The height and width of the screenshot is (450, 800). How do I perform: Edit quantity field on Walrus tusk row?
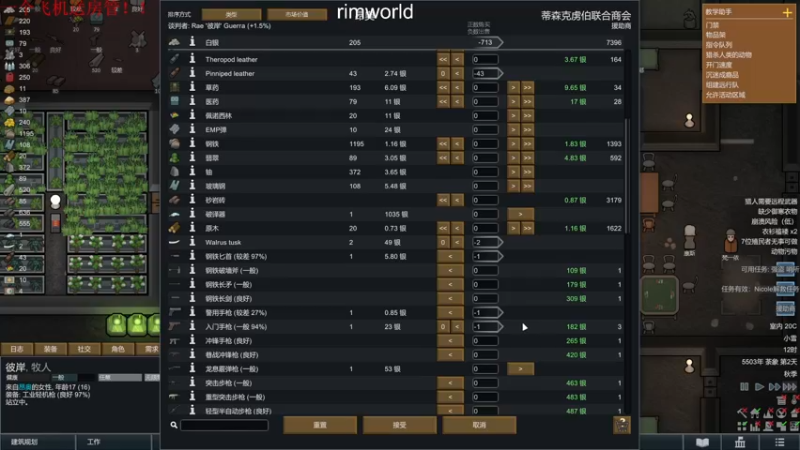(x=486, y=242)
